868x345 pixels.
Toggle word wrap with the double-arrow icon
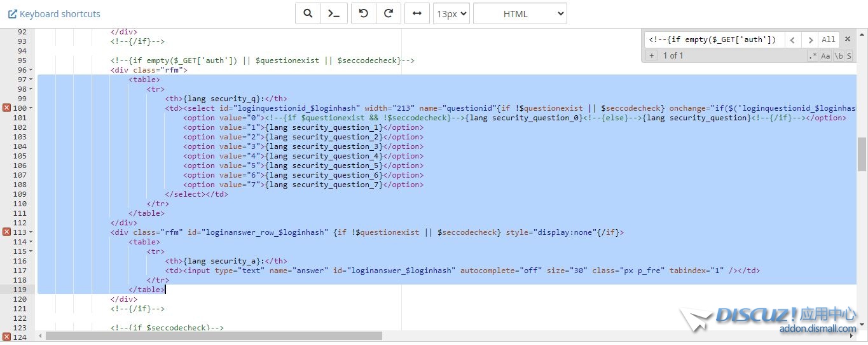(417, 13)
